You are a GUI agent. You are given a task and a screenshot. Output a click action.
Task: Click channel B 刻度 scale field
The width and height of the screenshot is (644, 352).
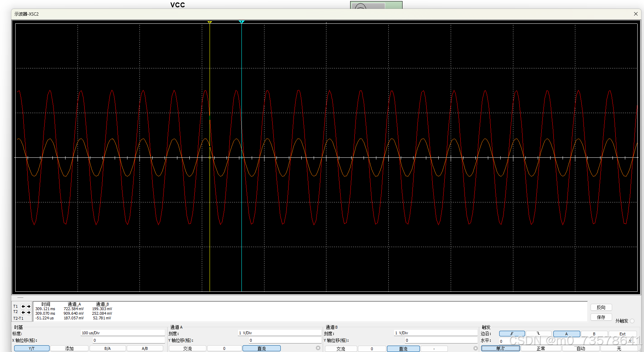point(435,333)
